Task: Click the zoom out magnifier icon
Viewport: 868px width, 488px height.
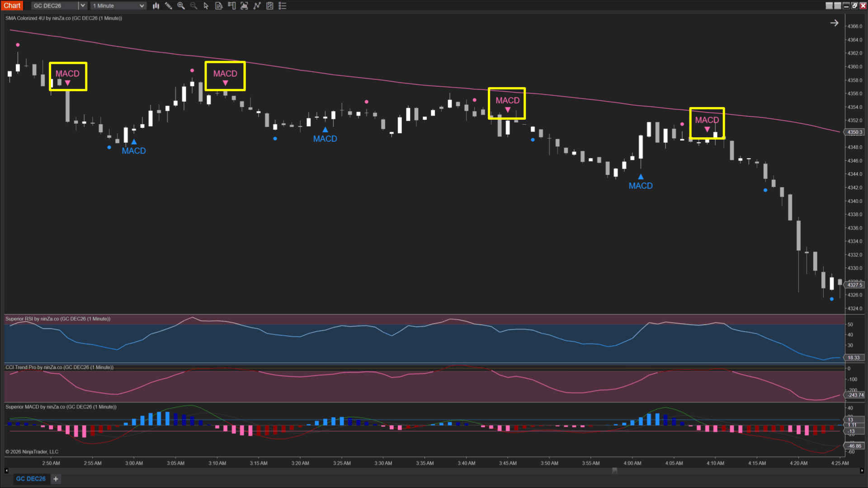Action: [x=193, y=6]
